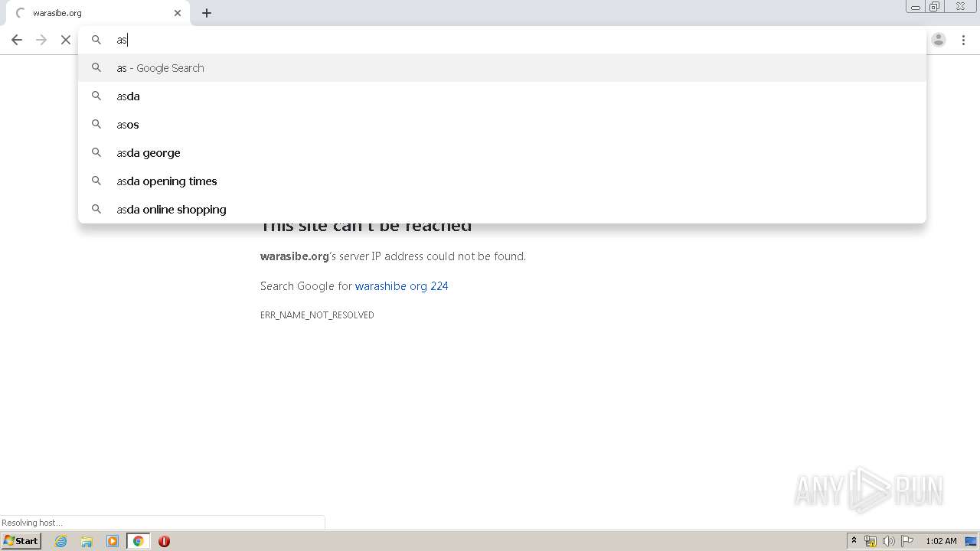Screen dimensions: 980x551
Task: Click the 1:02 AM taskbar clock
Action: 941,541
